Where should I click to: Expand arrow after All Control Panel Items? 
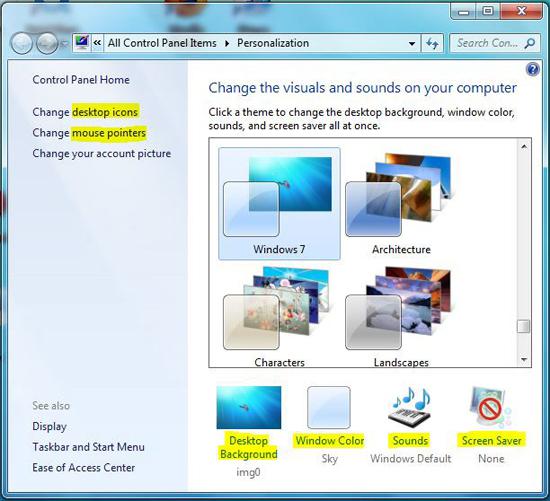tap(227, 44)
